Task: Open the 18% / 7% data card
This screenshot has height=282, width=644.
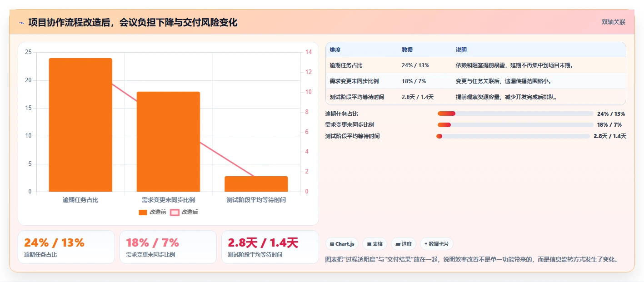Action: (x=168, y=247)
